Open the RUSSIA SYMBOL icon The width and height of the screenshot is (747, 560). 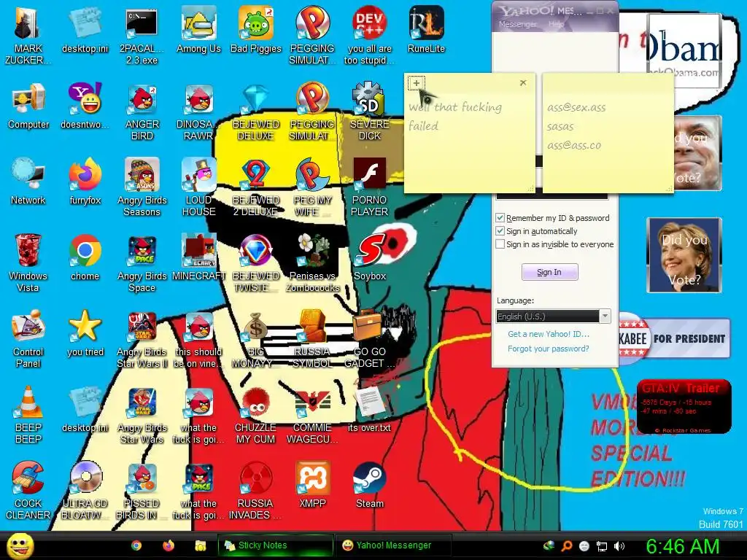(x=312, y=339)
